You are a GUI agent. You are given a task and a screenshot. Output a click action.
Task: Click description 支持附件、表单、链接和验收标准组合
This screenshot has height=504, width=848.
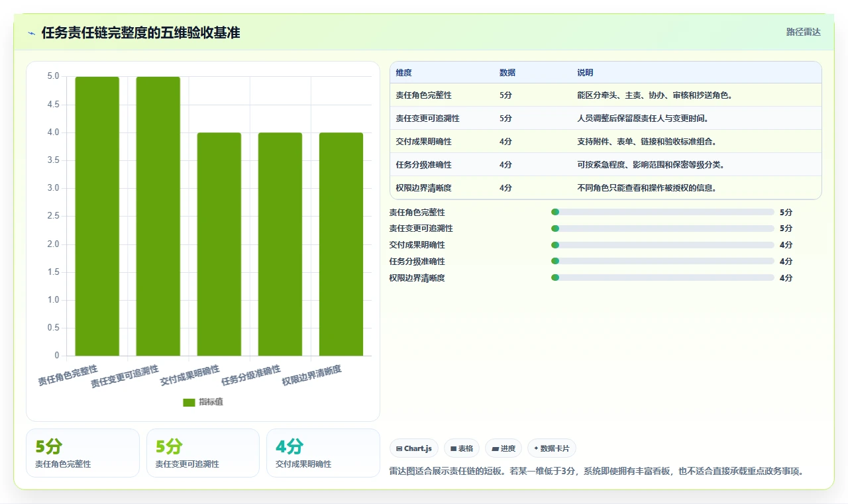coord(647,142)
